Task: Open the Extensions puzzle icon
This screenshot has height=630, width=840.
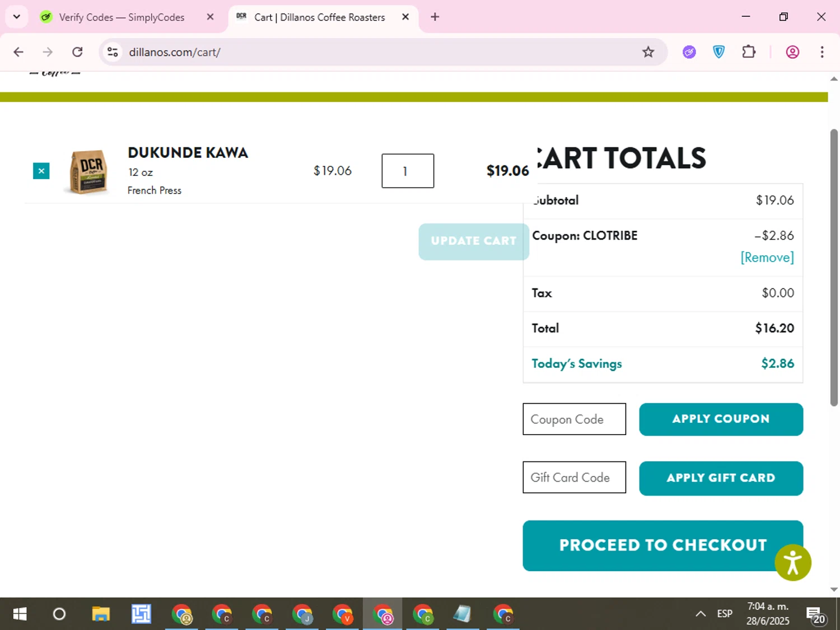Action: tap(749, 52)
